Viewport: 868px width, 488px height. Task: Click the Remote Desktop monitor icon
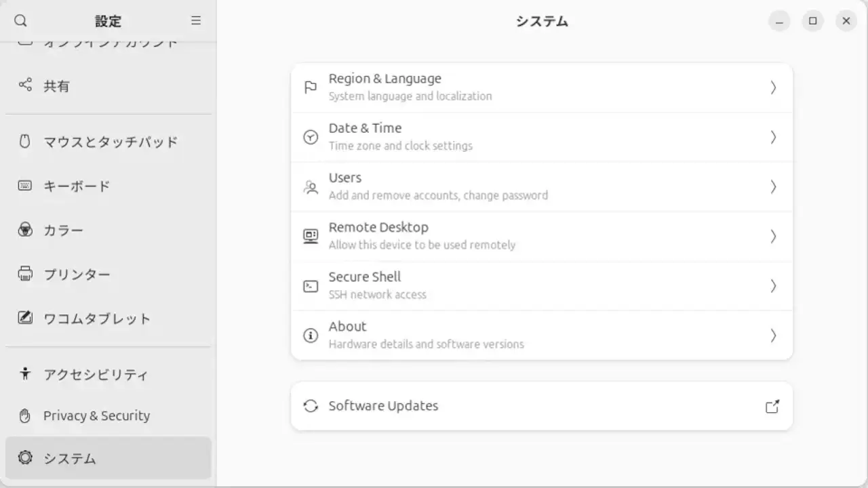point(311,237)
